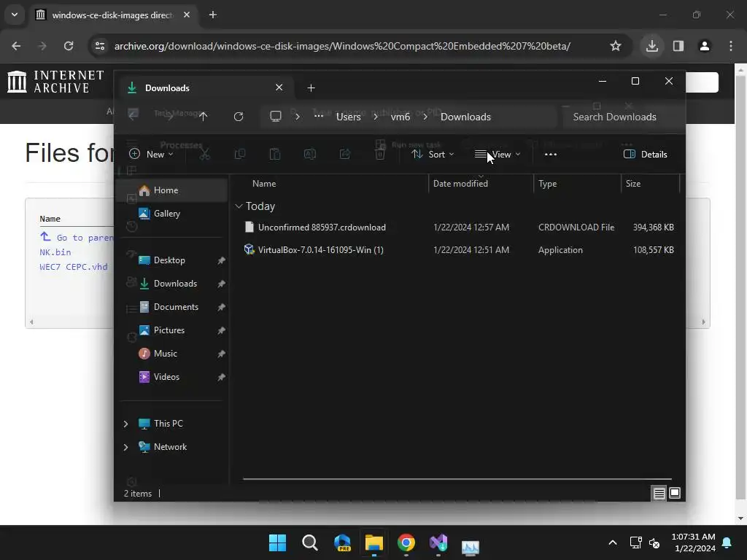Screen dimensions: 747x560
Task: View site information icon in address bar
Action: (100, 46)
